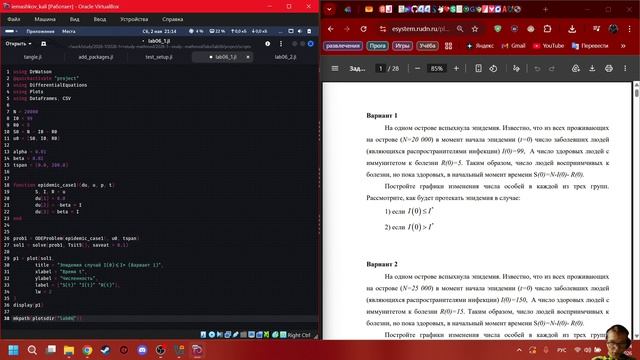Open site information icon in address bar
The image size is (640, 360).
(382, 29)
